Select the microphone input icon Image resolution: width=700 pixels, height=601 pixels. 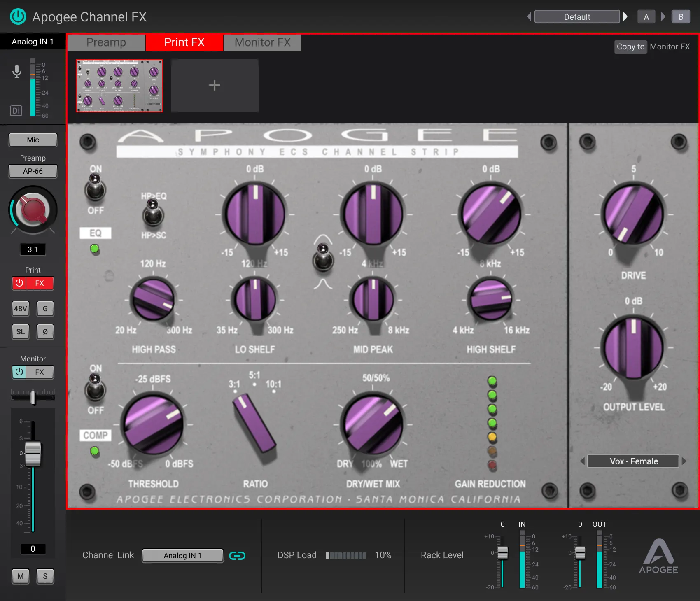pos(17,72)
